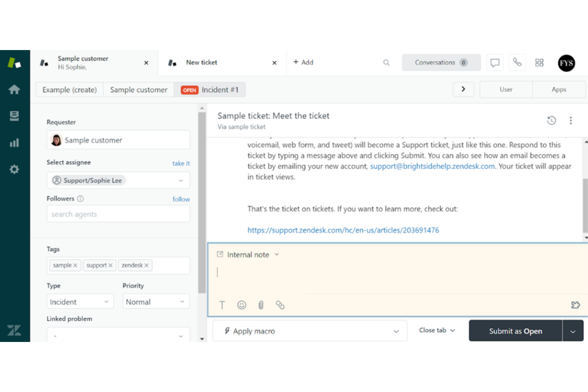Open the Home dashboard icon
This screenshot has width=588, height=392.
coord(14,89)
